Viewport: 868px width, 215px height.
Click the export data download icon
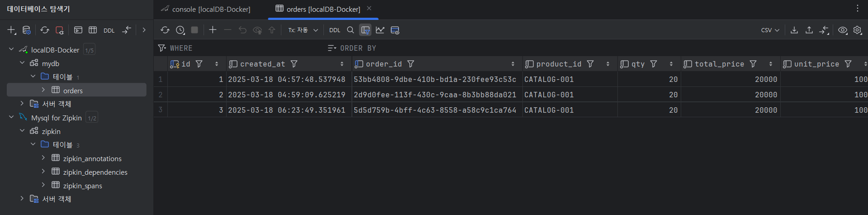[794, 30]
